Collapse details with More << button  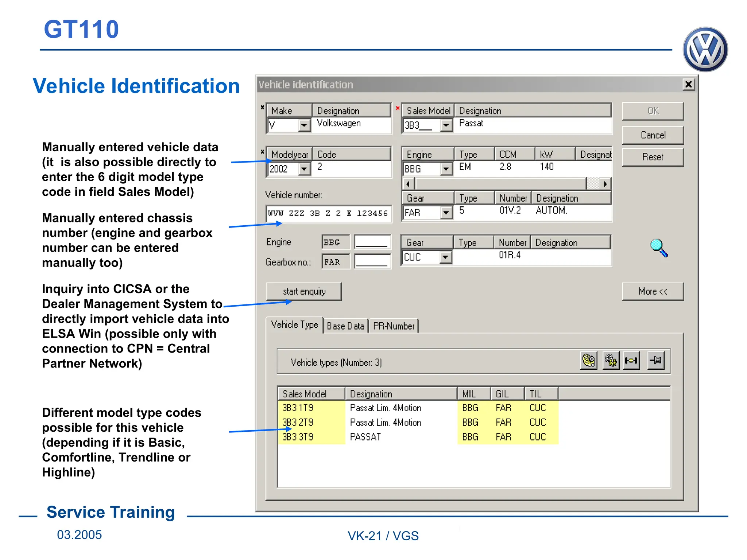(653, 291)
